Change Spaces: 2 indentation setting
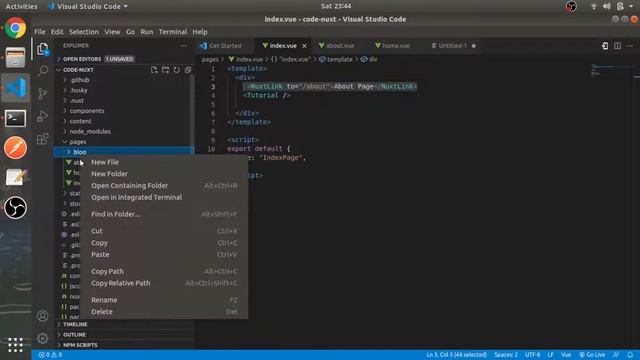This screenshot has width=640, height=360. coord(506,355)
